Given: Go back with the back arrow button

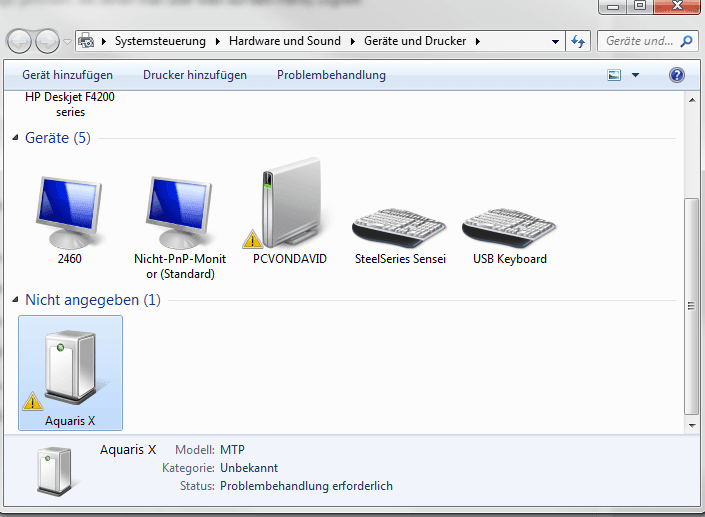Looking at the screenshot, I should click(x=19, y=41).
